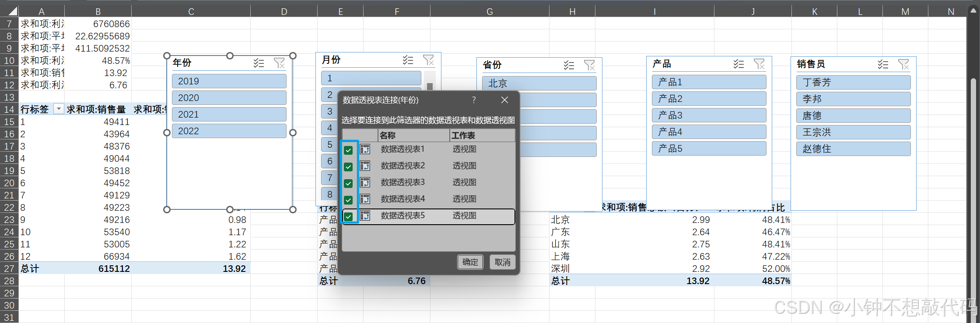980x323 pixels.
Task: Clear filter on 产品 slicer
Action: point(759,64)
